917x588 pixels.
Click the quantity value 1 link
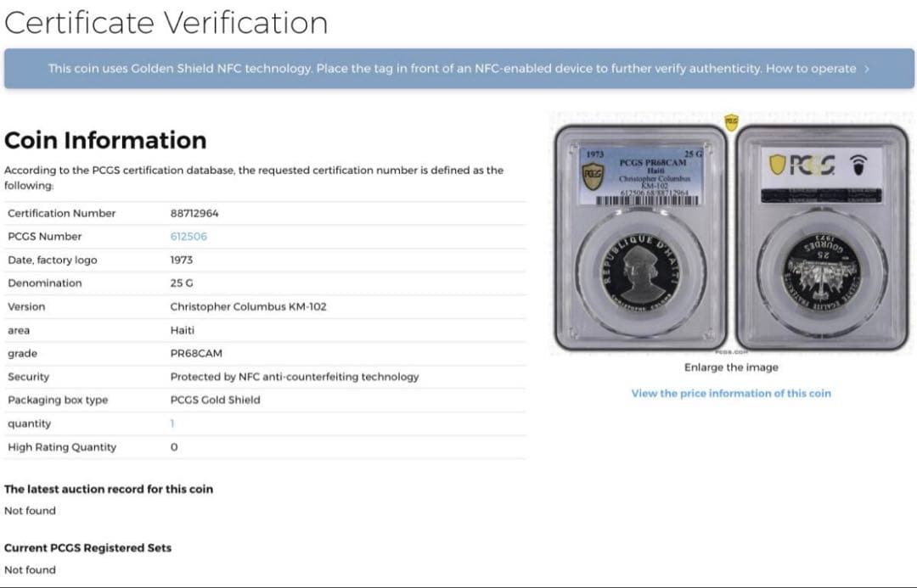[x=172, y=423]
